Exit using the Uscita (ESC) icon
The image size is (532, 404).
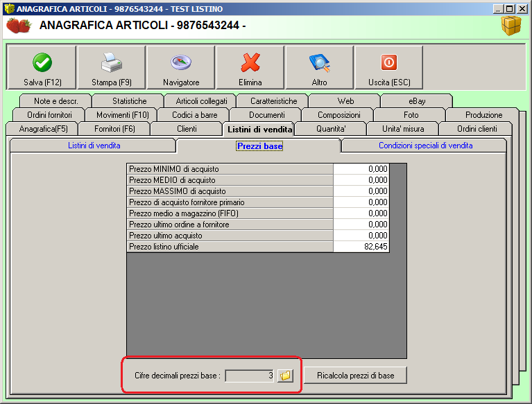coord(388,64)
